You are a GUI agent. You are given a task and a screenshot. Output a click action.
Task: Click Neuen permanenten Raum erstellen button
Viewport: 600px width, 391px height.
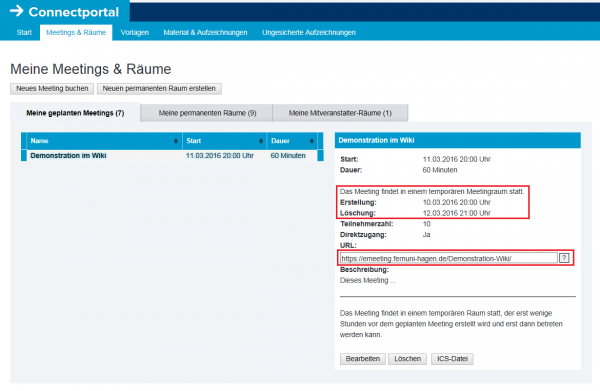tap(159, 88)
